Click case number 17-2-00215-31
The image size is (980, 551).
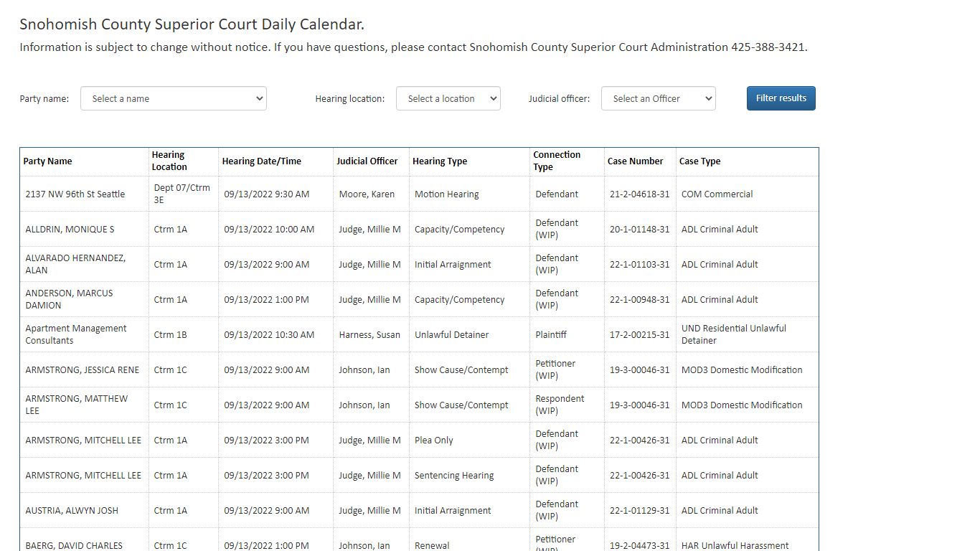(640, 335)
